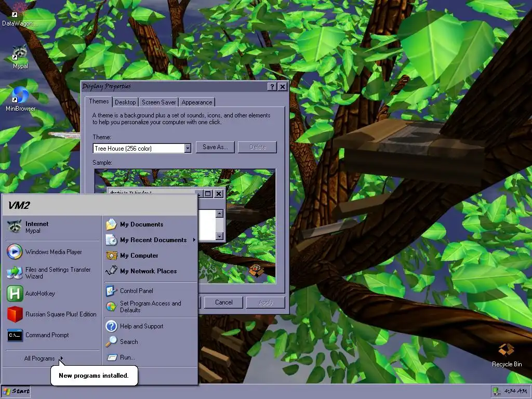Screen dimensions: 532x399
Task: Open Set Program Access and Defaults
Action: pos(151,307)
